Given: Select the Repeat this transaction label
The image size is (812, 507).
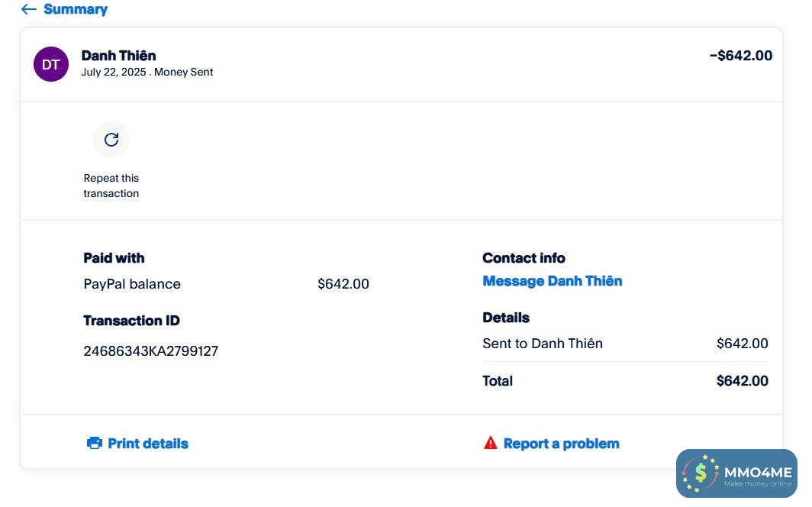Looking at the screenshot, I should (111, 186).
